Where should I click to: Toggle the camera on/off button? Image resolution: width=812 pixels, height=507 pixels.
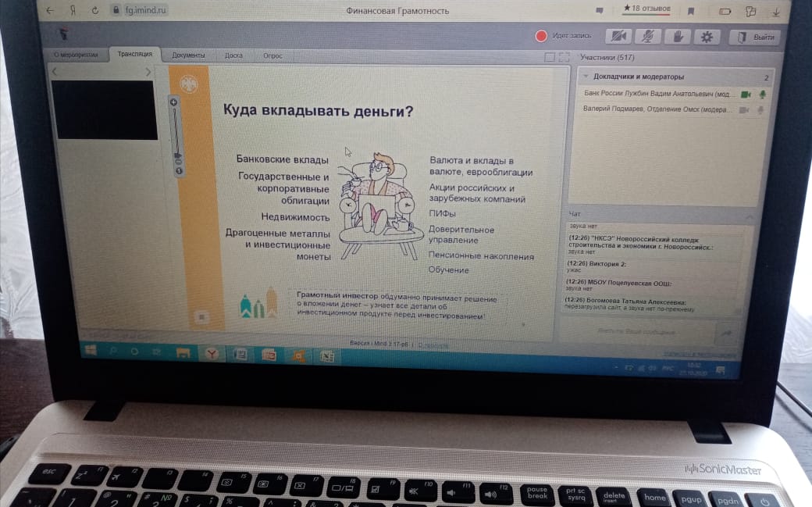pyautogui.click(x=619, y=36)
